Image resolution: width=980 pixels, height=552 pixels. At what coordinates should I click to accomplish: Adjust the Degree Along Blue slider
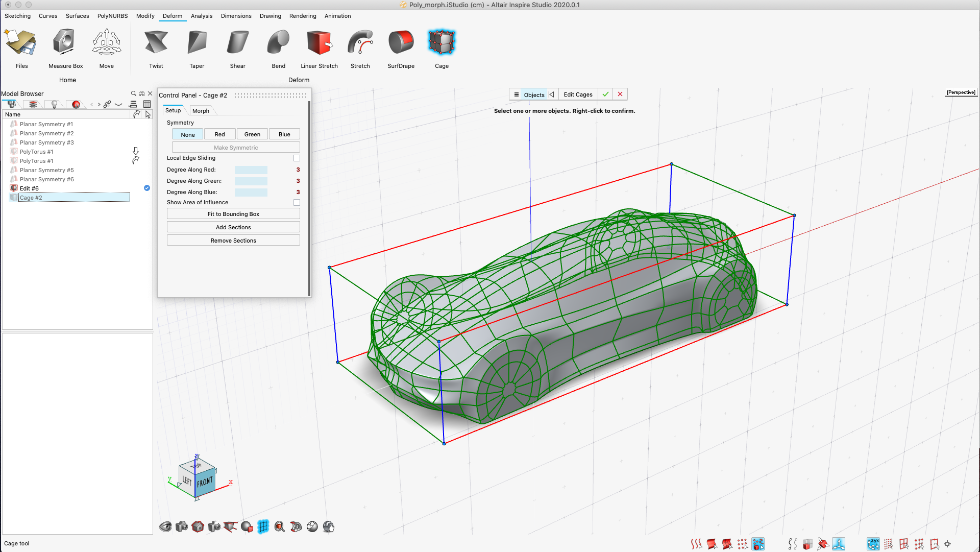[251, 193]
